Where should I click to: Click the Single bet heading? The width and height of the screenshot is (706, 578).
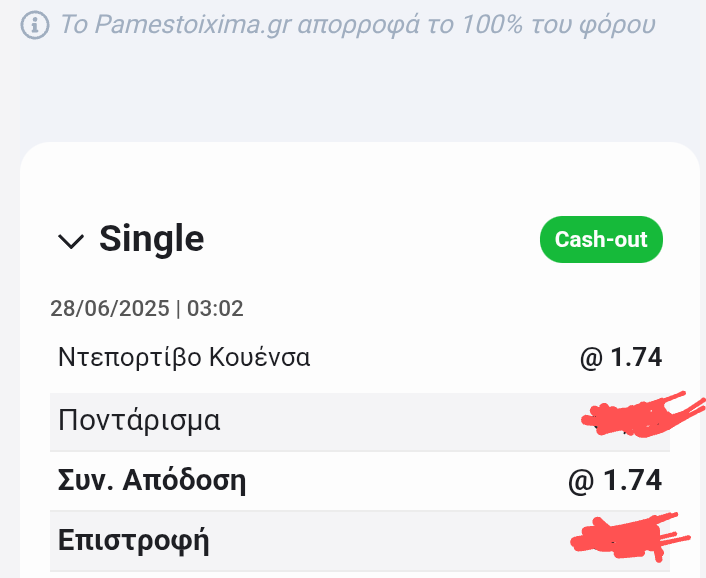(151, 239)
